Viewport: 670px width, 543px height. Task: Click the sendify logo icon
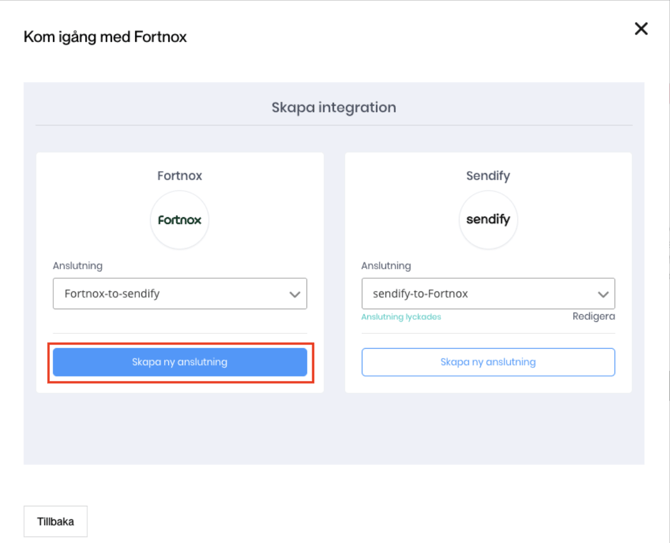pyautogui.click(x=488, y=220)
